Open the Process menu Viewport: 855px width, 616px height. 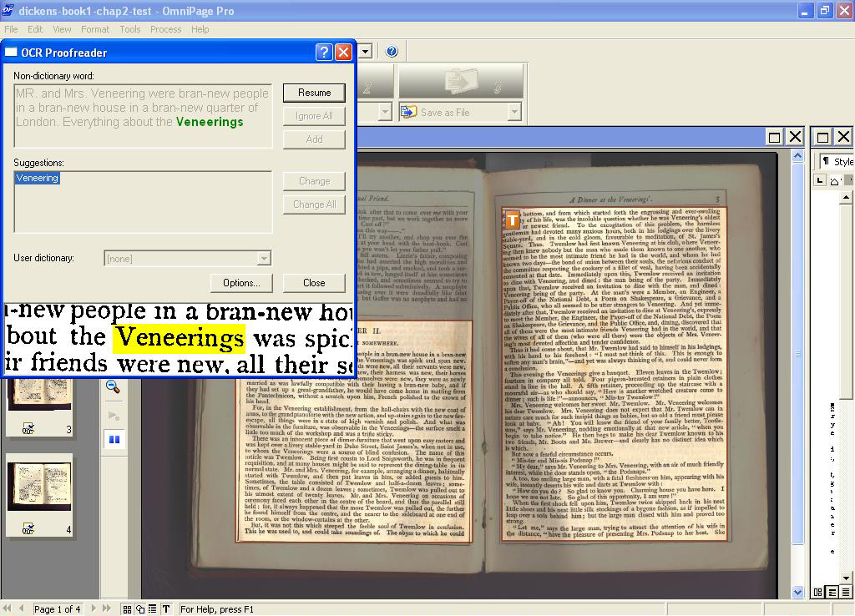[x=166, y=29]
